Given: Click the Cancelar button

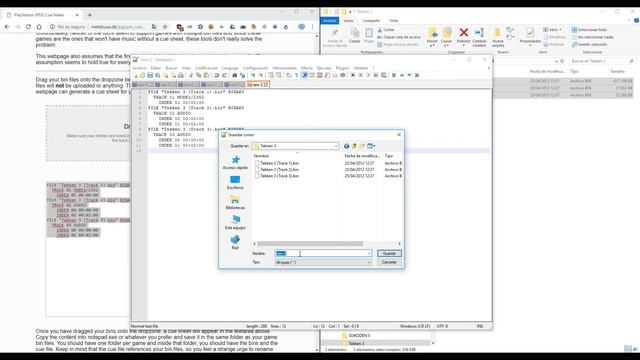Looking at the screenshot, I should [x=389, y=262].
